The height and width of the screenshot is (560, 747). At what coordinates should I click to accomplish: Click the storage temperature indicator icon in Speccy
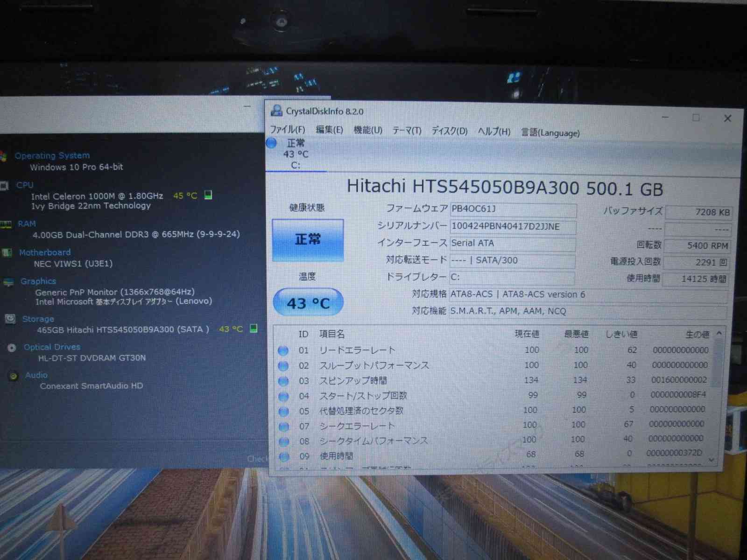tap(254, 328)
